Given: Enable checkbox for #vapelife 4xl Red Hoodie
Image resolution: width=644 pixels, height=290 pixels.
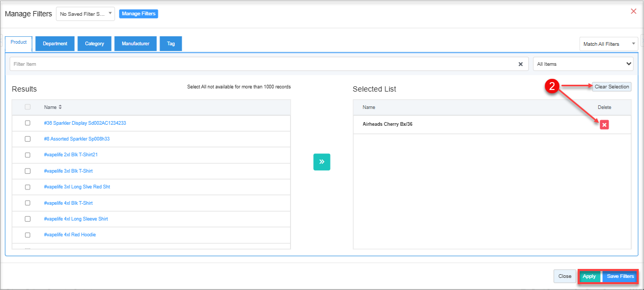Looking at the screenshot, I should click(x=28, y=235).
